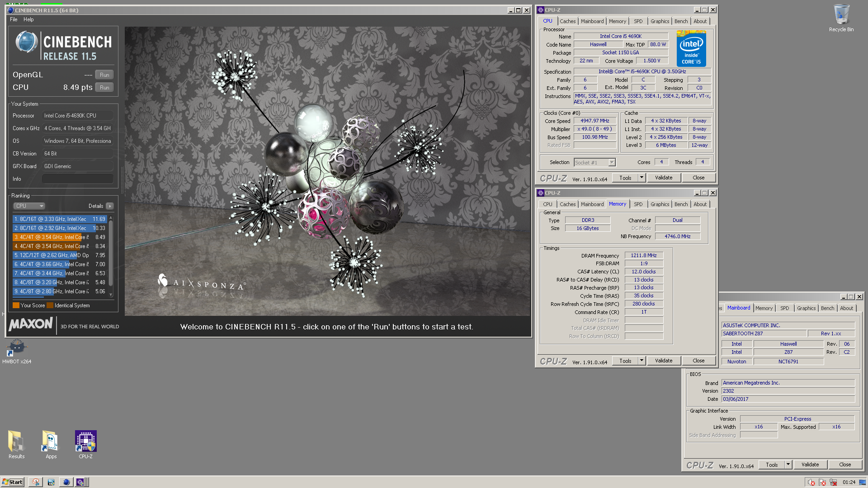868x488 pixels.
Task: Open Tools dropdown arrow in Mainboard CPU-Z window
Action: point(788,465)
